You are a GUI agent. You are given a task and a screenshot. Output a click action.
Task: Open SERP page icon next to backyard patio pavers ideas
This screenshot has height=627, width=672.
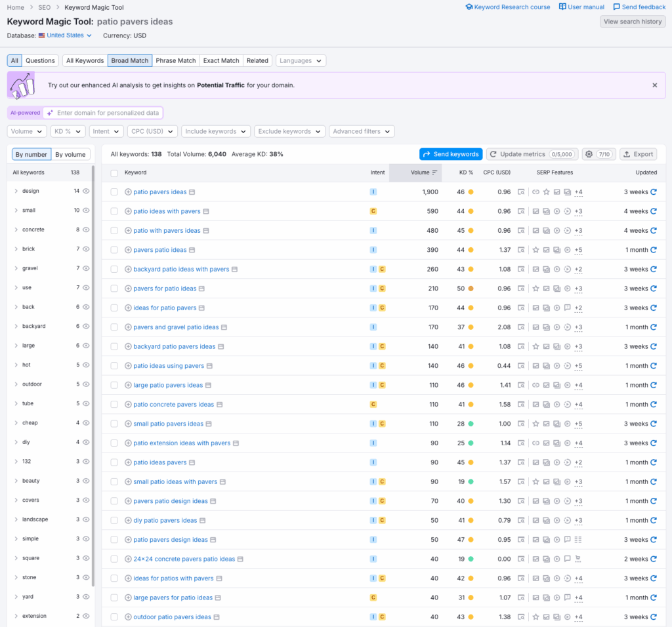pyautogui.click(x=221, y=346)
